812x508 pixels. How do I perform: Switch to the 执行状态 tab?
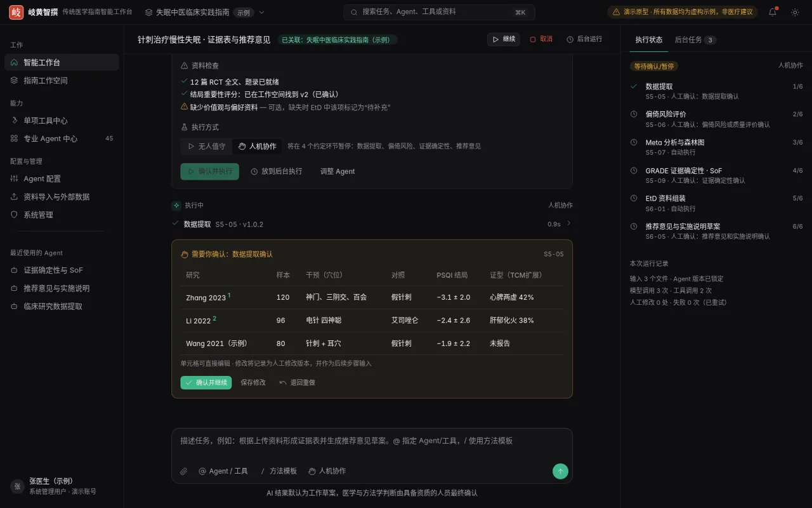pos(649,40)
